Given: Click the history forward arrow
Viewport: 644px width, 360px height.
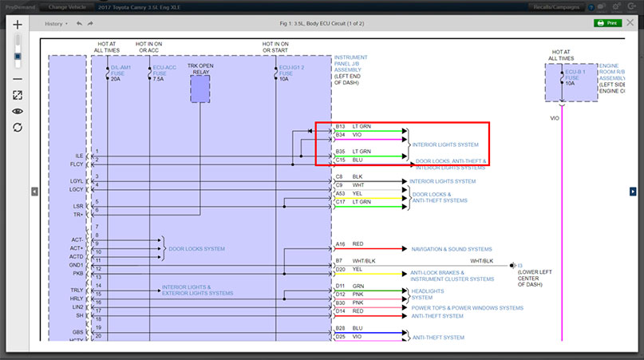Looking at the screenshot, I should (x=92, y=24).
